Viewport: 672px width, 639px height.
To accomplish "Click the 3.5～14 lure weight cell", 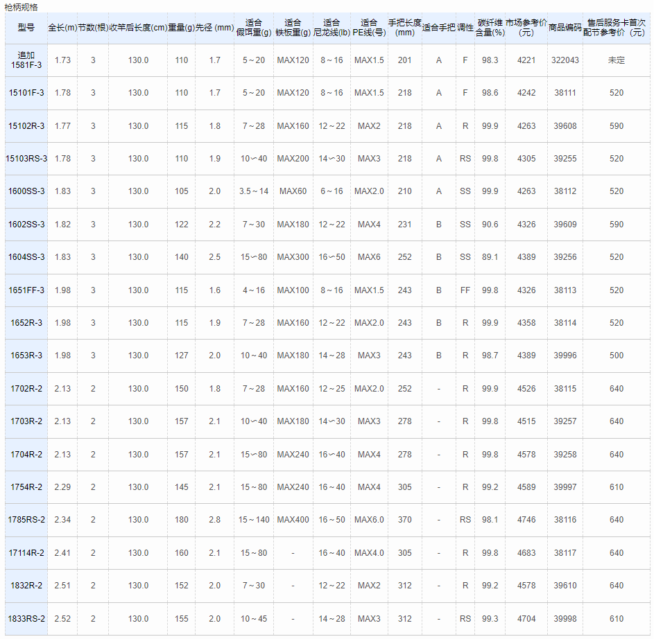I will tap(254, 191).
